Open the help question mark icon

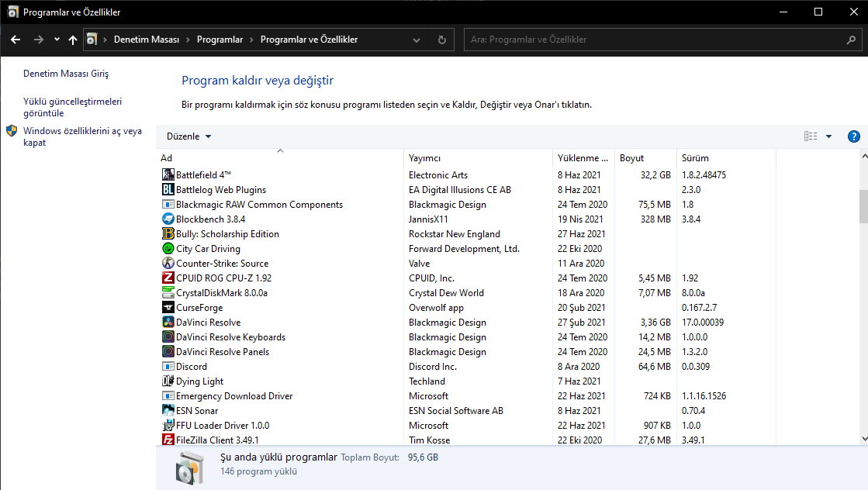click(x=853, y=136)
